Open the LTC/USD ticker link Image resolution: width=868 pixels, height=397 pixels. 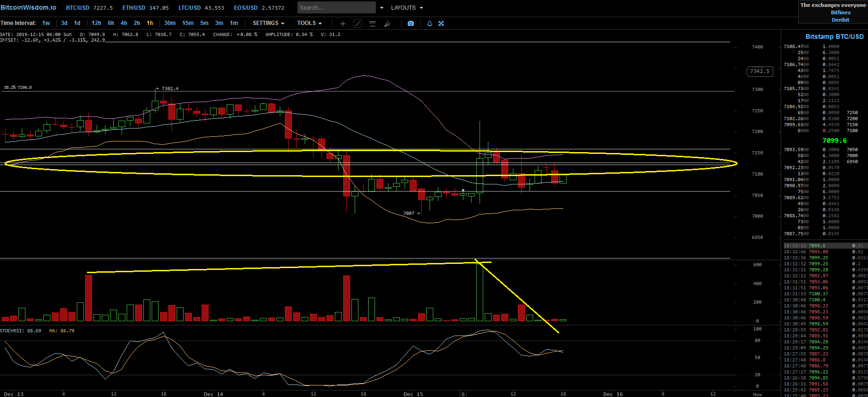click(201, 8)
